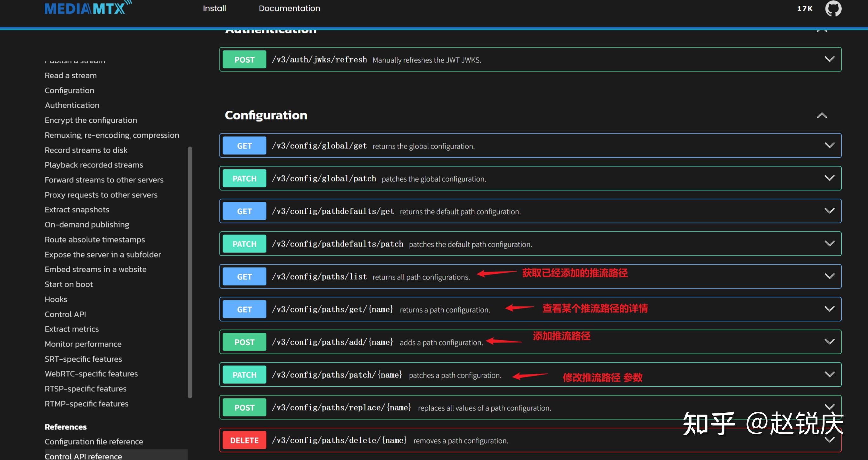The width and height of the screenshot is (868, 460).
Task: Click the GET badge for /v3/config/paths/list
Action: click(244, 276)
